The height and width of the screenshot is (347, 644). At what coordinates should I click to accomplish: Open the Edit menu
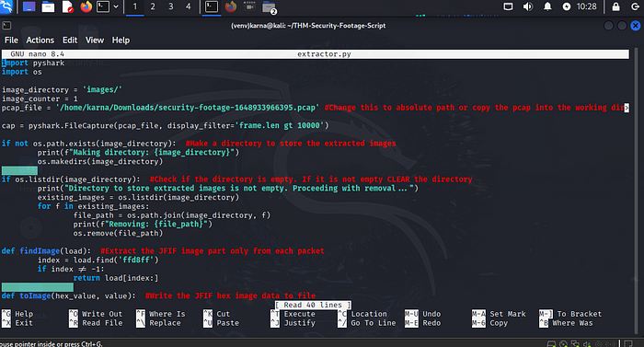coord(70,40)
